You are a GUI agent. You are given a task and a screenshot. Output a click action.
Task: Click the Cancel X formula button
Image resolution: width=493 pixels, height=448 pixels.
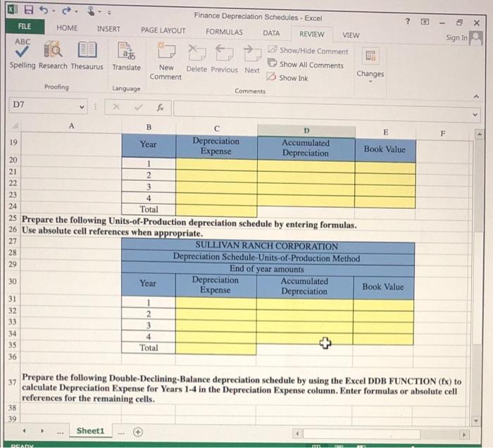[116, 107]
